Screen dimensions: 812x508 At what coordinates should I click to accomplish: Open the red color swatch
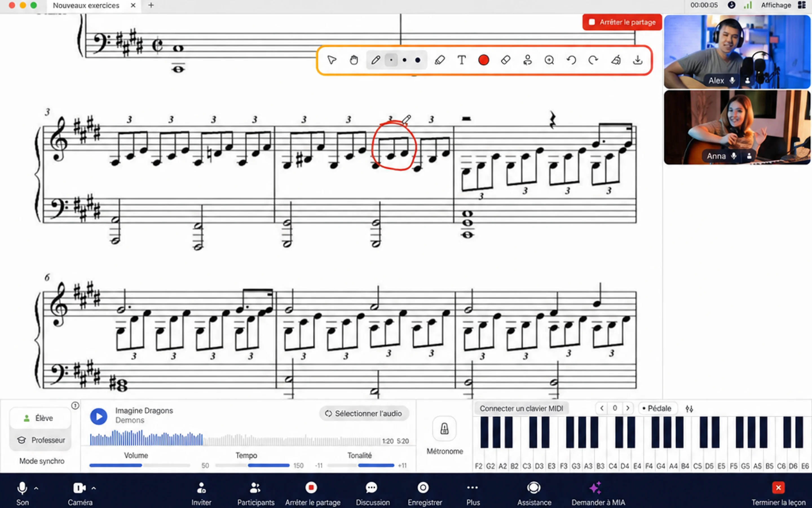coord(484,60)
